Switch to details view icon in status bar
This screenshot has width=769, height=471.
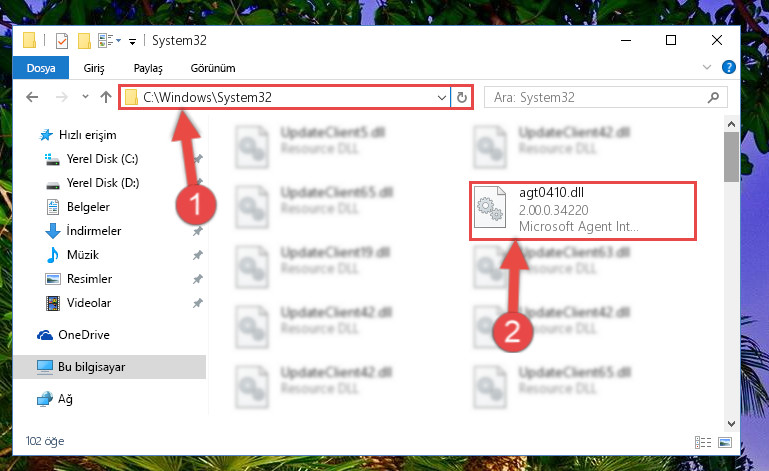point(703,442)
